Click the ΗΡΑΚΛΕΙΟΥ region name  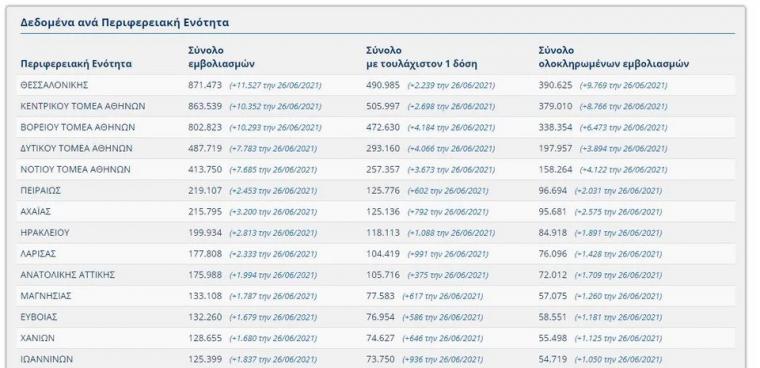(x=45, y=233)
